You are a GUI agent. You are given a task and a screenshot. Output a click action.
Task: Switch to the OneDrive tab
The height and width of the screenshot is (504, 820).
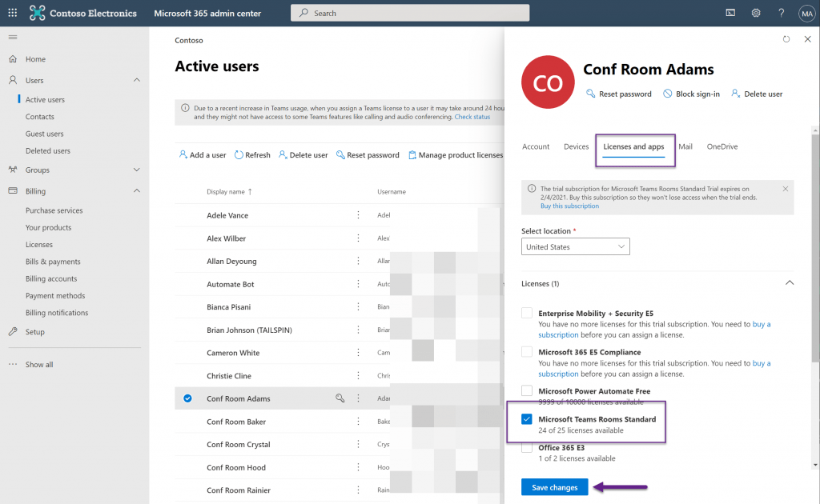[722, 146]
